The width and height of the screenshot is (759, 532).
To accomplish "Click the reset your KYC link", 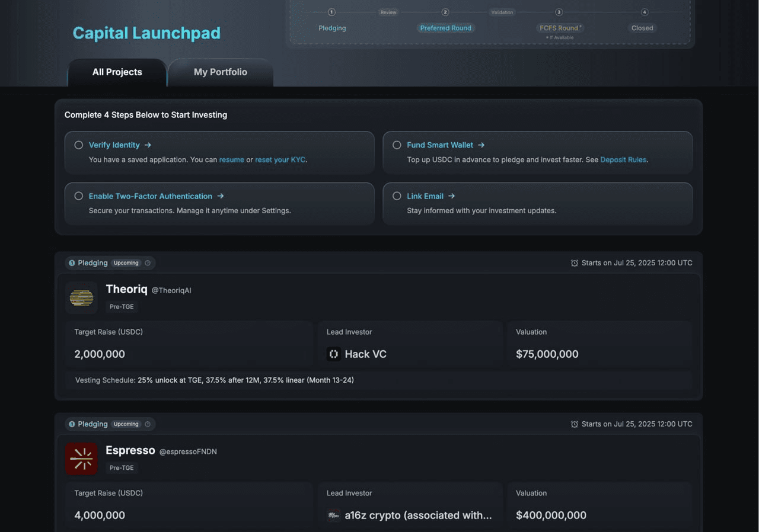I will [x=280, y=160].
